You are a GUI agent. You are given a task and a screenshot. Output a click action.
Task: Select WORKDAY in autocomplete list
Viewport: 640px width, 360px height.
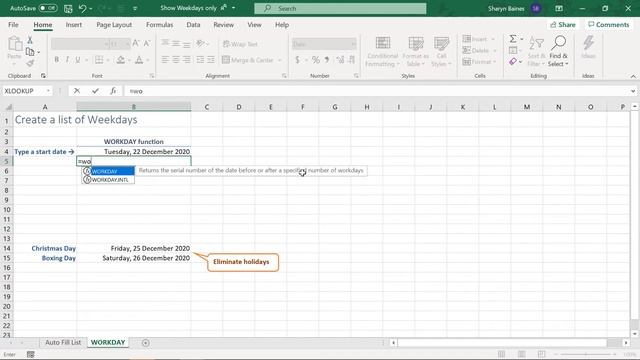pos(108,171)
